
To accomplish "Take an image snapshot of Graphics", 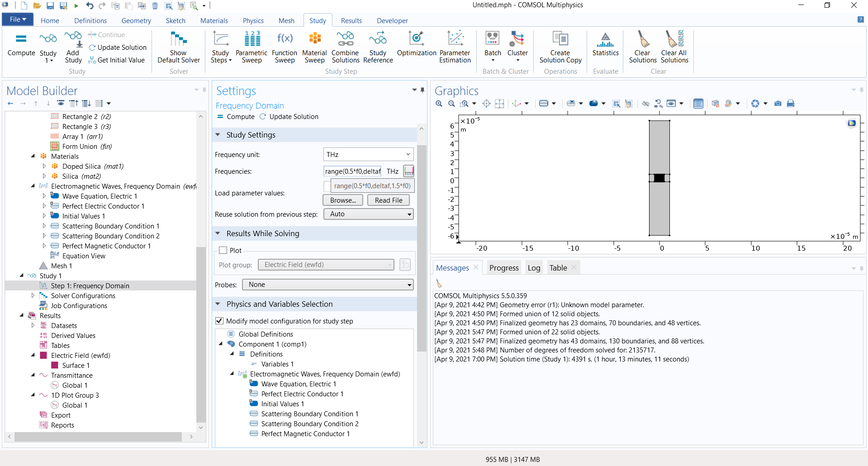I will (778, 104).
